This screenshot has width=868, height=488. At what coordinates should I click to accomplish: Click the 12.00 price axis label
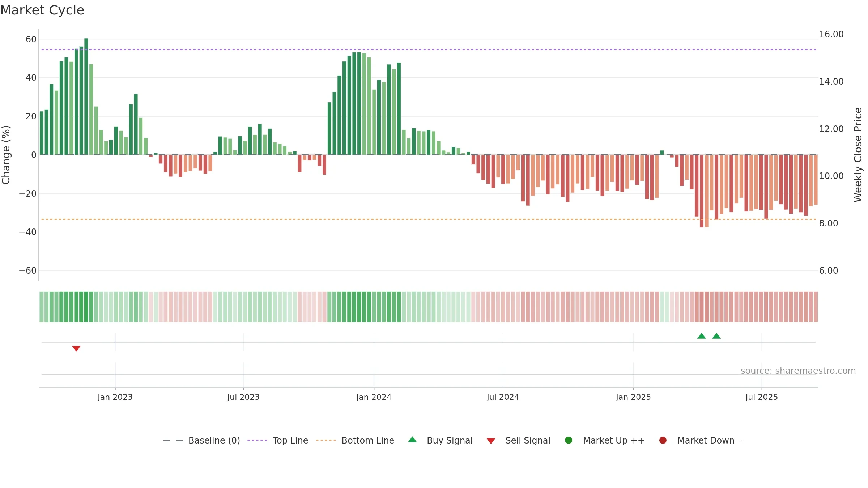(x=831, y=129)
